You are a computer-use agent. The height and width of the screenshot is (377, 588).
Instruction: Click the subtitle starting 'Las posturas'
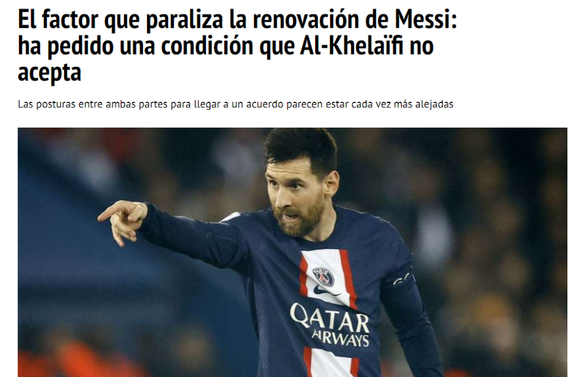pyautogui.click(x=236, y=104)
